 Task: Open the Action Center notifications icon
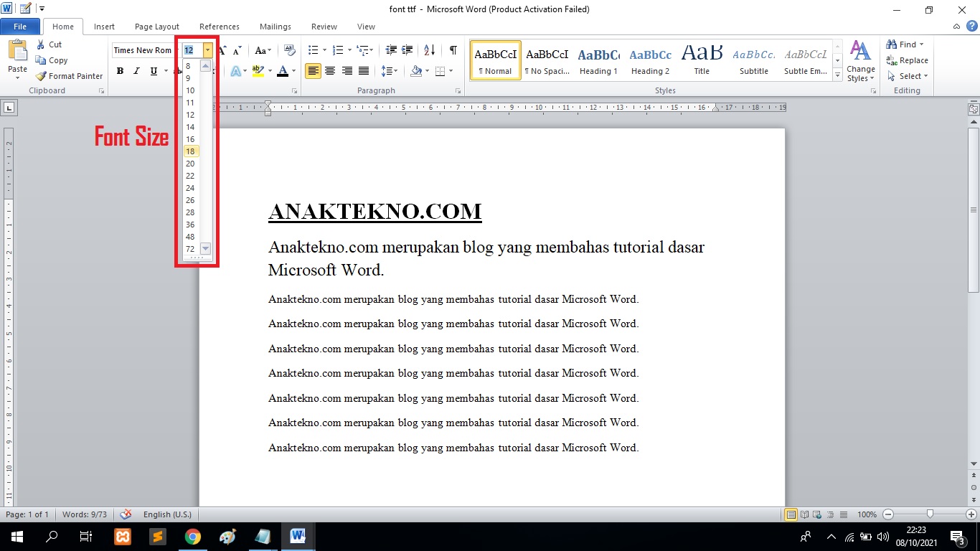pos(958,537)
